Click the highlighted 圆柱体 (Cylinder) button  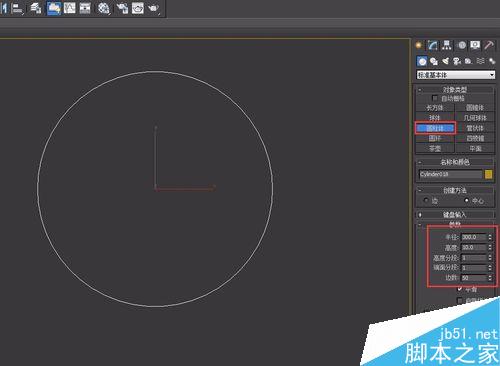[435, 128]
